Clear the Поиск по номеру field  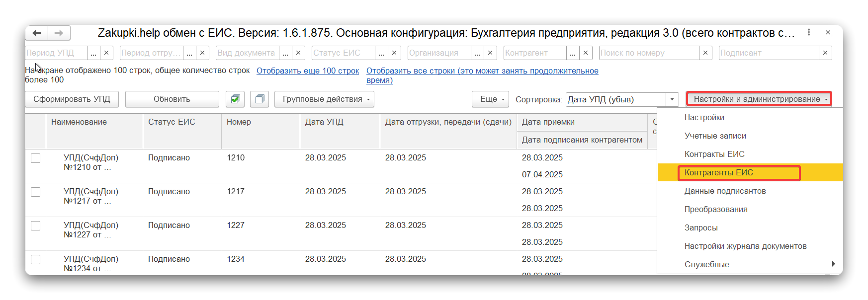(705, 53)
